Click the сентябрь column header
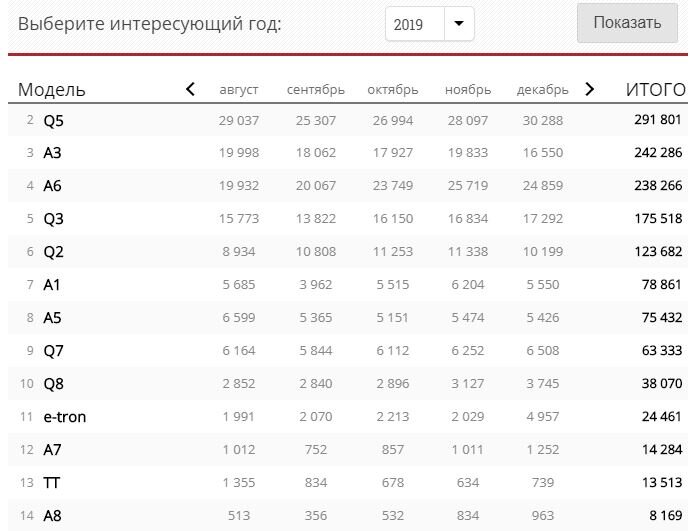 click(x=316, y=90)
